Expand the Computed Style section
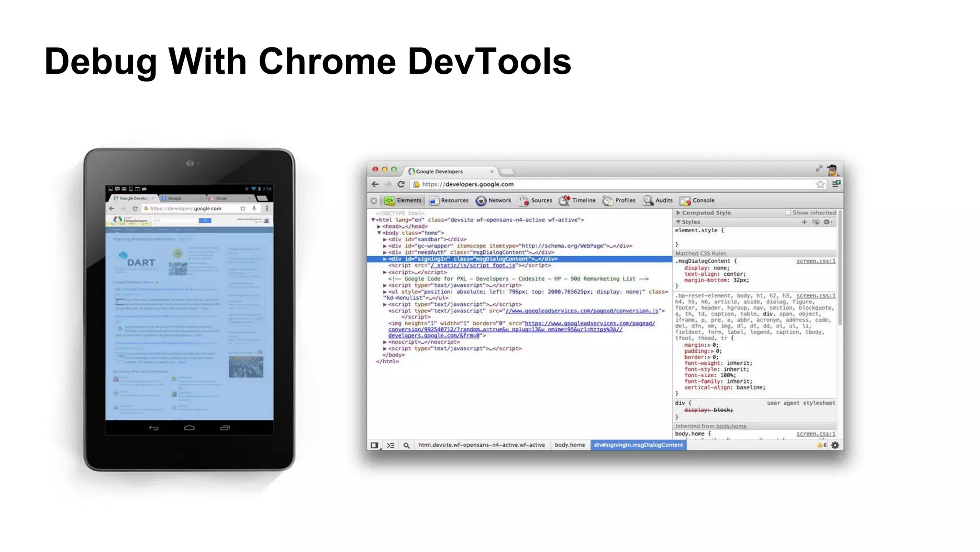Screen dimensions: 980x552 (678, 213)
